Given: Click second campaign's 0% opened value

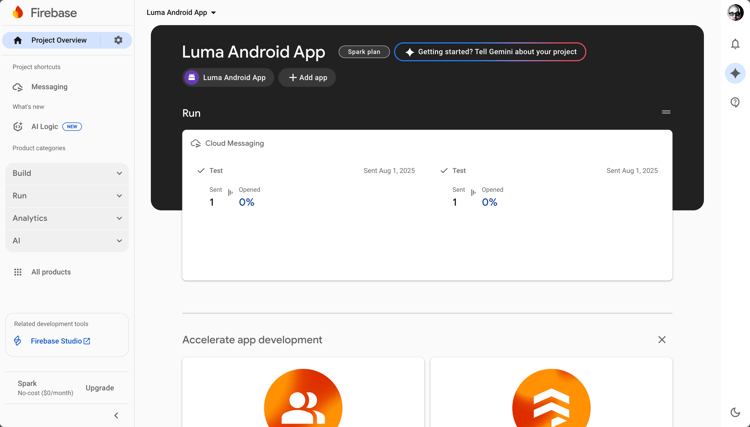Looking at the screenshot, I should tap(489, 202).
